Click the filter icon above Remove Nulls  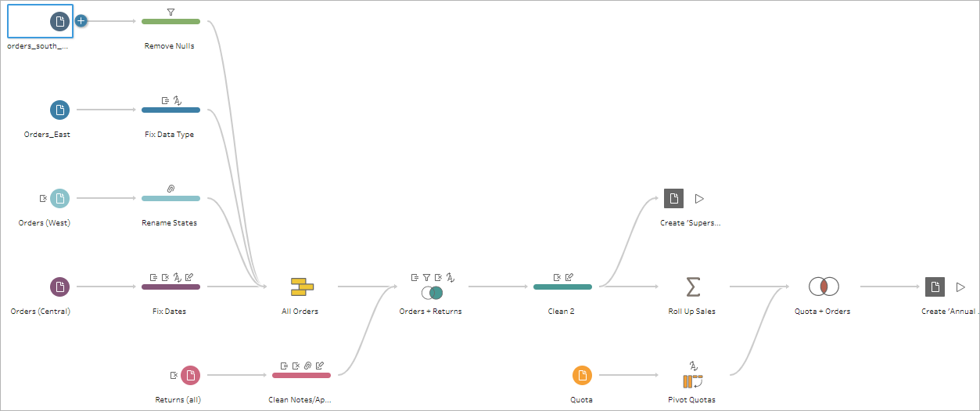coord(171,12)
